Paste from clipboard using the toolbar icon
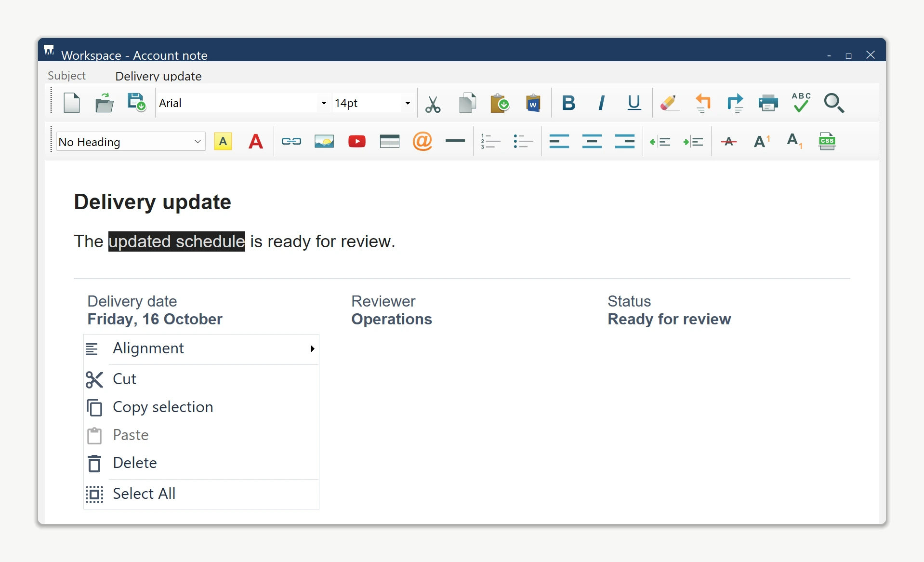The image size is (924, 562). coord(500,103)
